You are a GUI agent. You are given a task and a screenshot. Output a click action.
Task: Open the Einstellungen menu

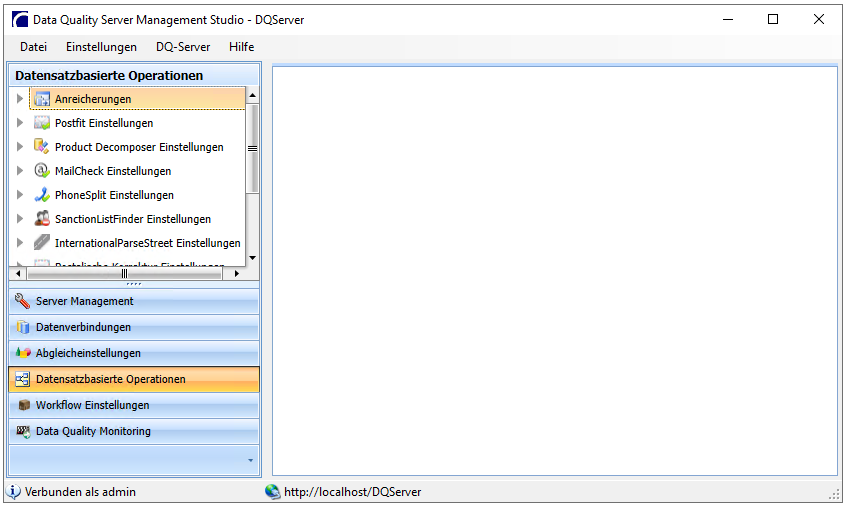pyautogui.click(x=101, y=47)
